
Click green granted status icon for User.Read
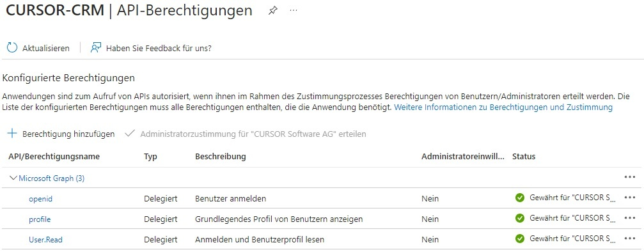[519, 239]
